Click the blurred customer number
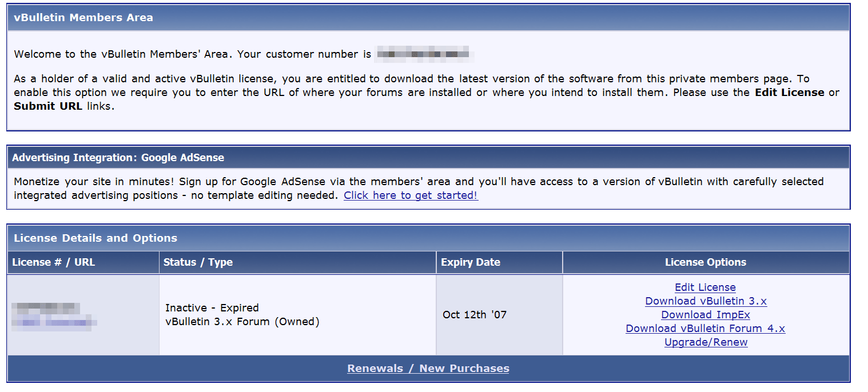The width and height of the screenshot is (868, 392). (x=423, y=54)
